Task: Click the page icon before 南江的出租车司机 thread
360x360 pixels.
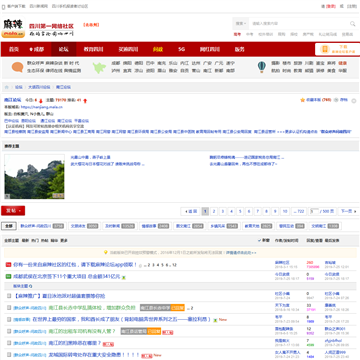Action: tap(9, 331)
